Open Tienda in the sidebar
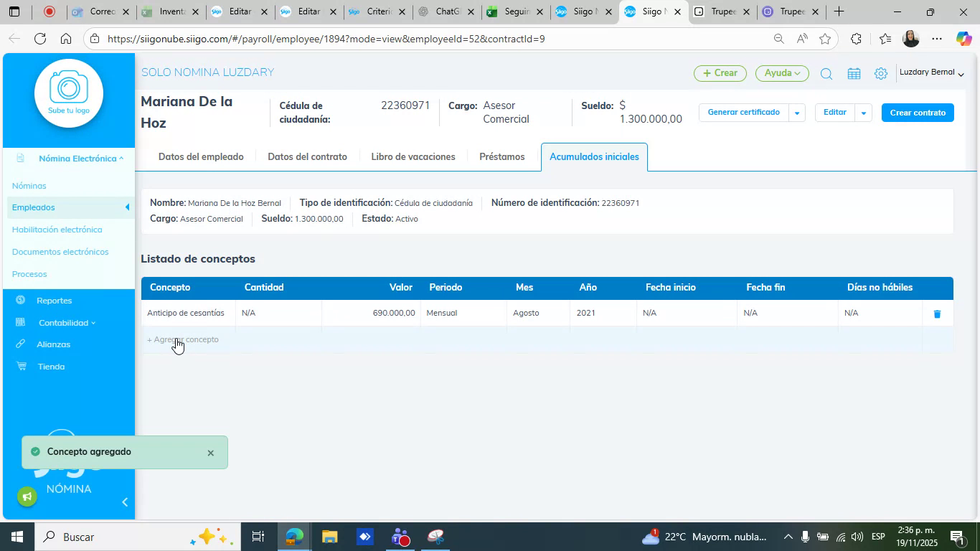This screenshot has height=551, width=980. click(x=50, y=367)
